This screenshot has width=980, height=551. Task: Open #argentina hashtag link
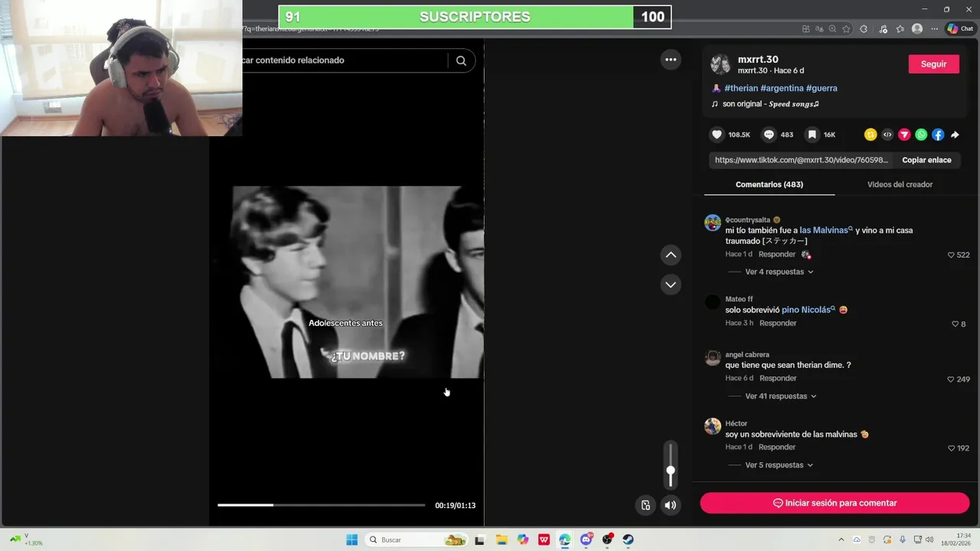click(782, 88)
